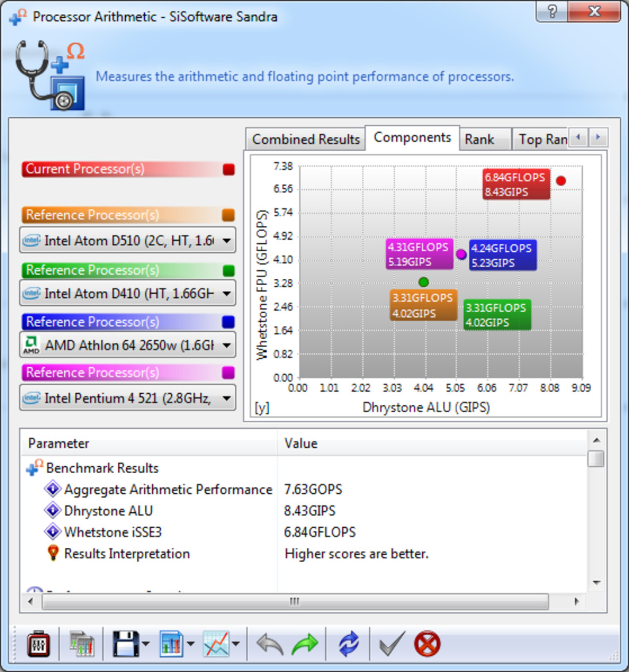This screenshot has width=629, height=672.
Task: Select the Whetstone iSSE3 row
Action: [x=304, y=532]
